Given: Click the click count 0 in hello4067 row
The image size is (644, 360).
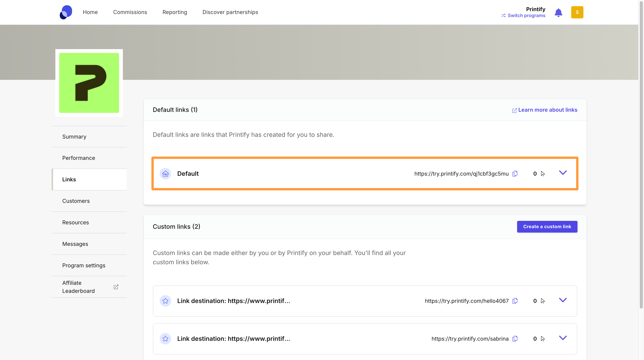Looking at the screenshot, I should click(535, 301).
